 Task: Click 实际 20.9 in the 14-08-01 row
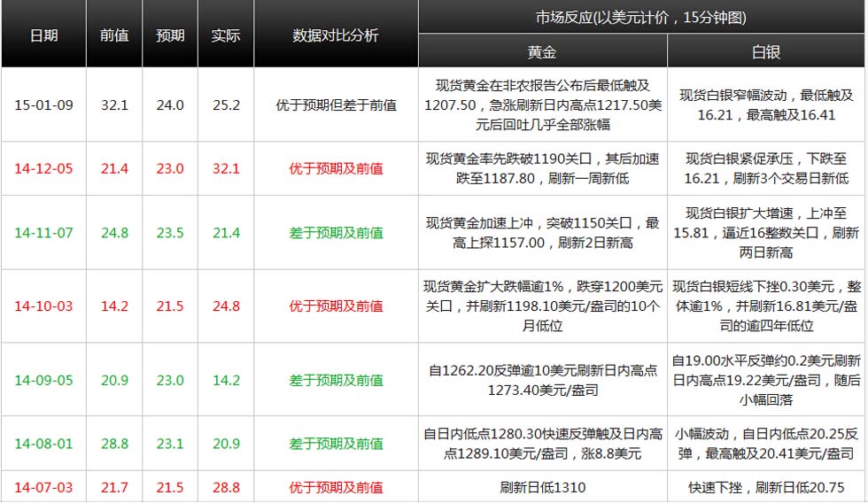click(226, 444)
